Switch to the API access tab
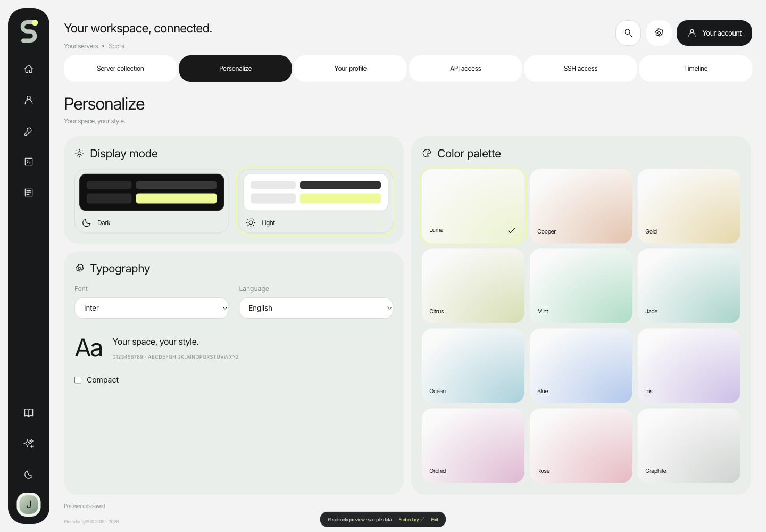The image size is (766, 532). coord(465,69)
